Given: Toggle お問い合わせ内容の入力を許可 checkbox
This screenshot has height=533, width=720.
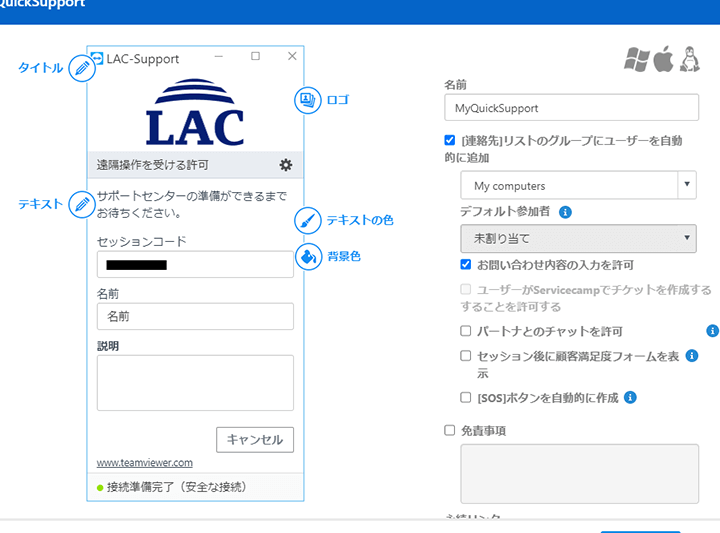Looking at the screenshot, I should tap(466, 265).
